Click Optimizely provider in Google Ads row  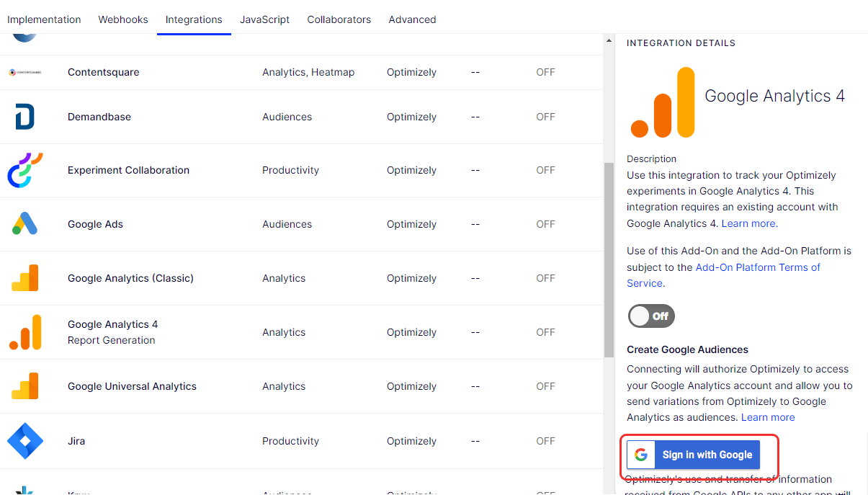coord(411,224)
